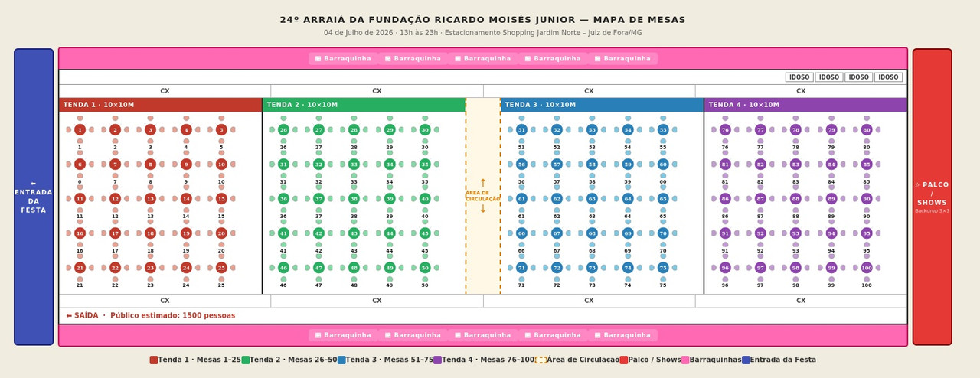The width and height of the screenshot is (980, 378).
Task: Click the CX cell above Tenda 1 header
Action: 165,91
